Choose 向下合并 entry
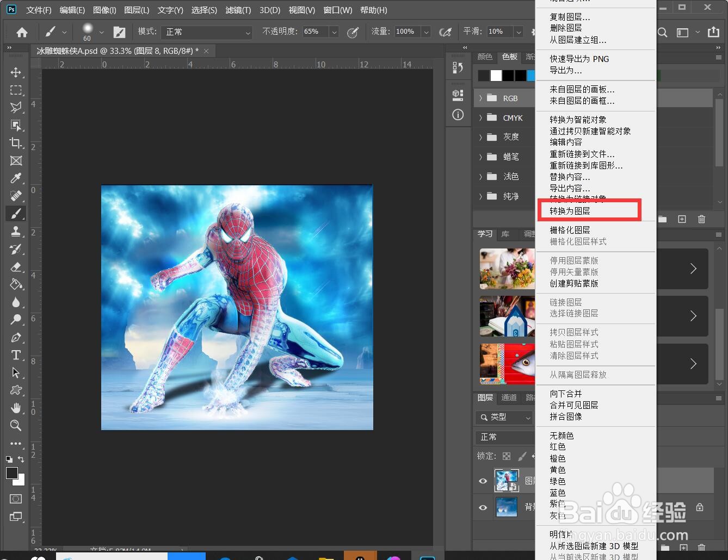 tap(566, 394)
